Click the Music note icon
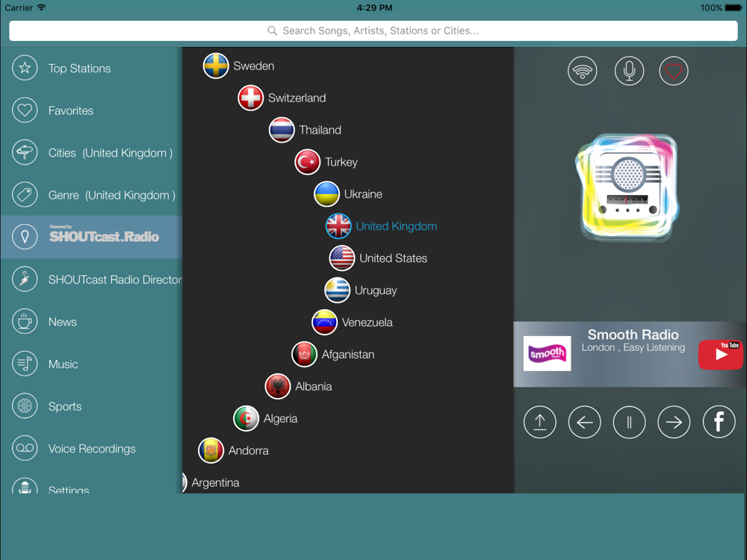Screen dimensions: 747x560 pos(25,364)
